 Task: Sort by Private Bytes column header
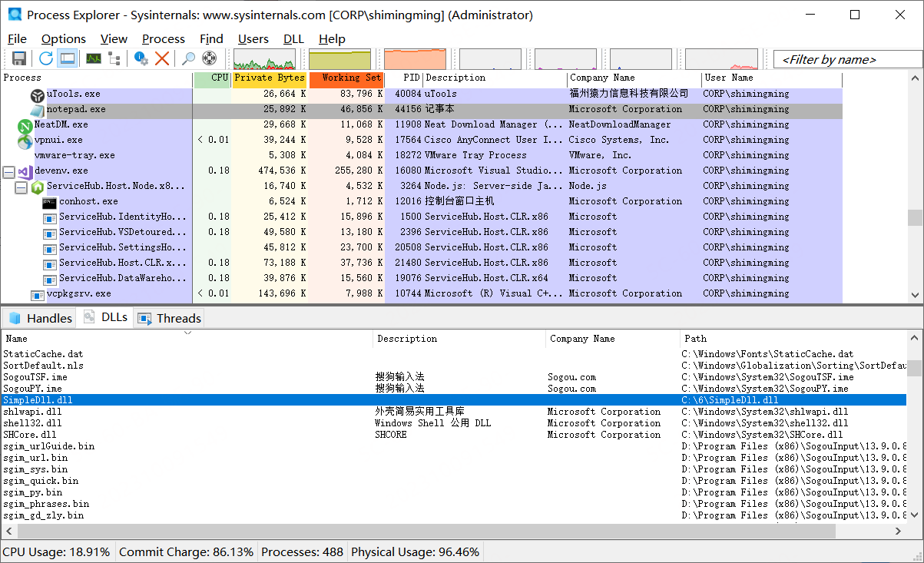[270, 78]
